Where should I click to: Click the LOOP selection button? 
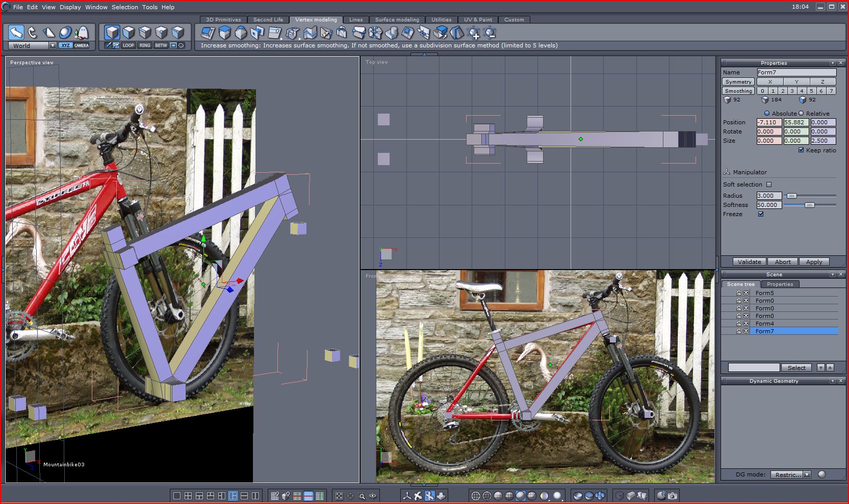[x=128, y=45]
